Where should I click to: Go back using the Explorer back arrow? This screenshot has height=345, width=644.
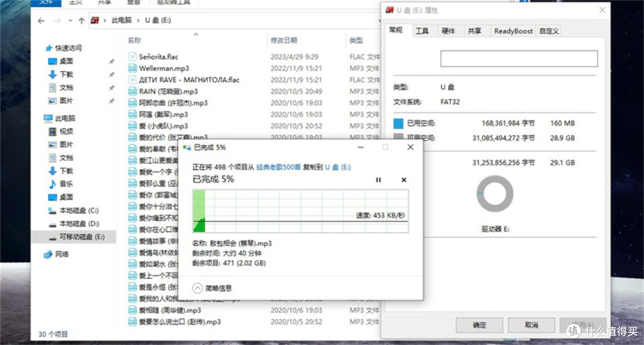(x=41, y=20)
